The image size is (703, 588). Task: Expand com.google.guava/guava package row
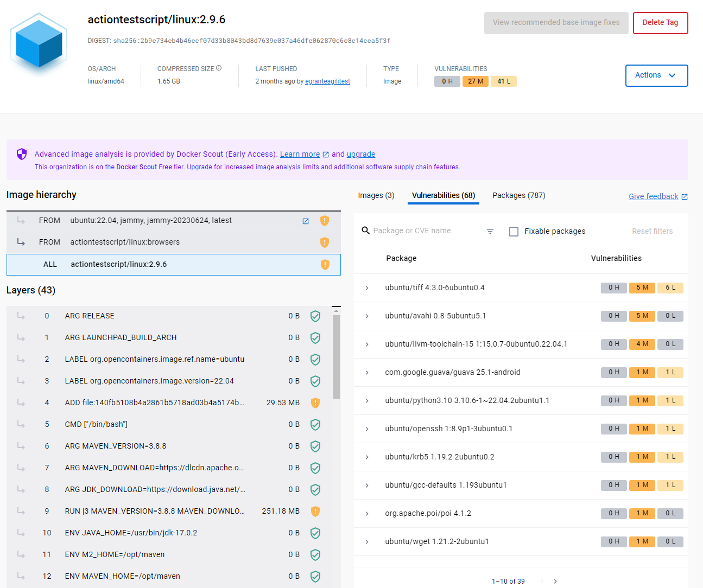(x=367, y=373)
